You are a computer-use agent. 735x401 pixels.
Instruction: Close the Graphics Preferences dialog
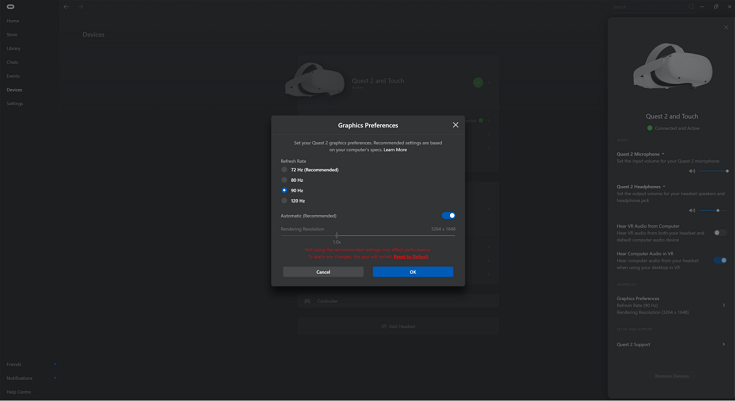(x=455, y=125)
